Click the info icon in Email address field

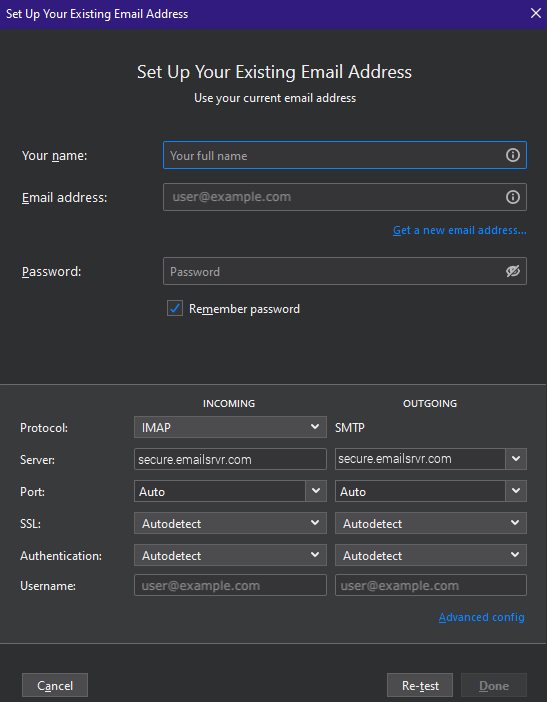coord(513,197)
